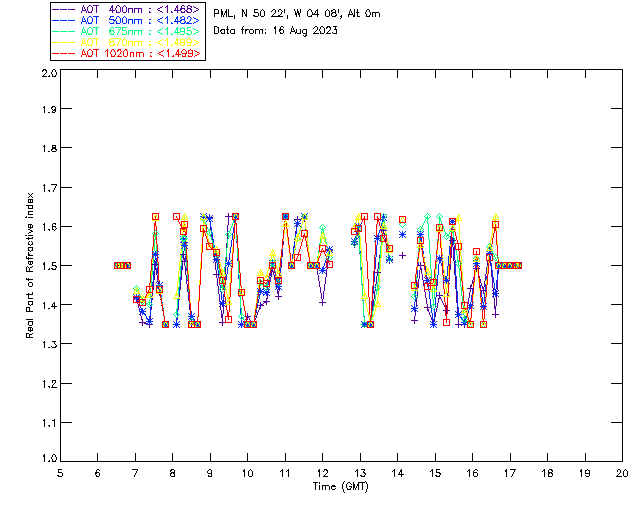Click the 1.0 y-axis tick label
The height and width of the screenshot is (512, 640).
[x=49, y=458]
